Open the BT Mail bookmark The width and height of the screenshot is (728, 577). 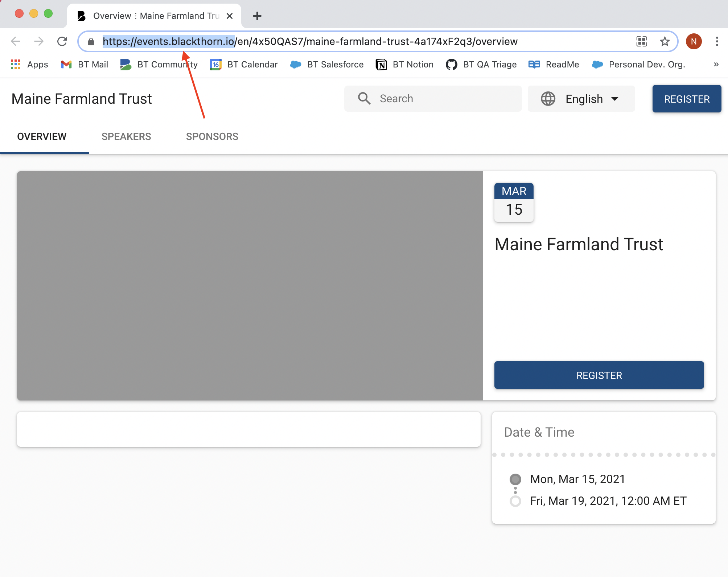click(85, 65)
